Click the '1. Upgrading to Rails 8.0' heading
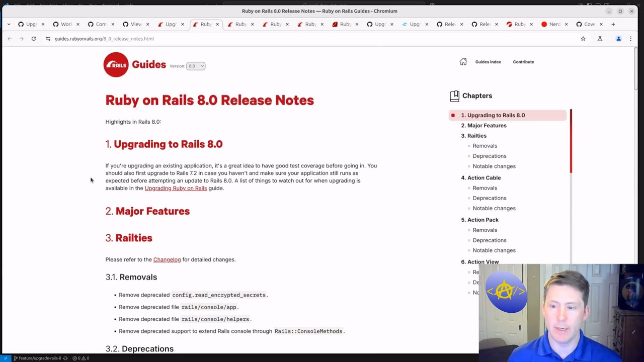The width and height of the screenshot is (644, 362). [164, 144]
